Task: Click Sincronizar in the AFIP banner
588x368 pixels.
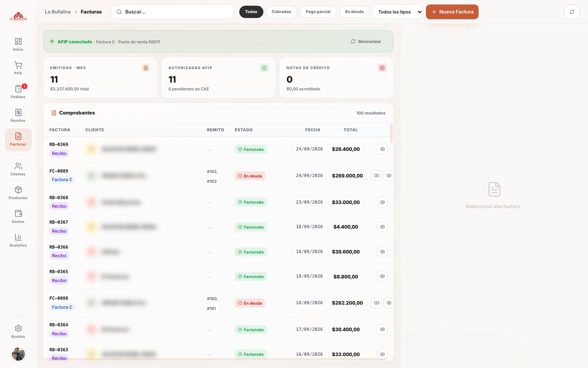Action: coord(366,42)
